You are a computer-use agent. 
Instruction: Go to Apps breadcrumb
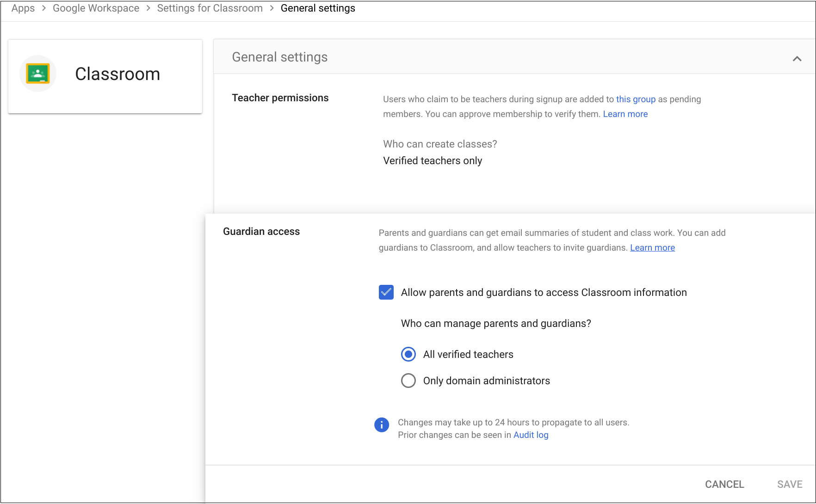pos(23,8)
